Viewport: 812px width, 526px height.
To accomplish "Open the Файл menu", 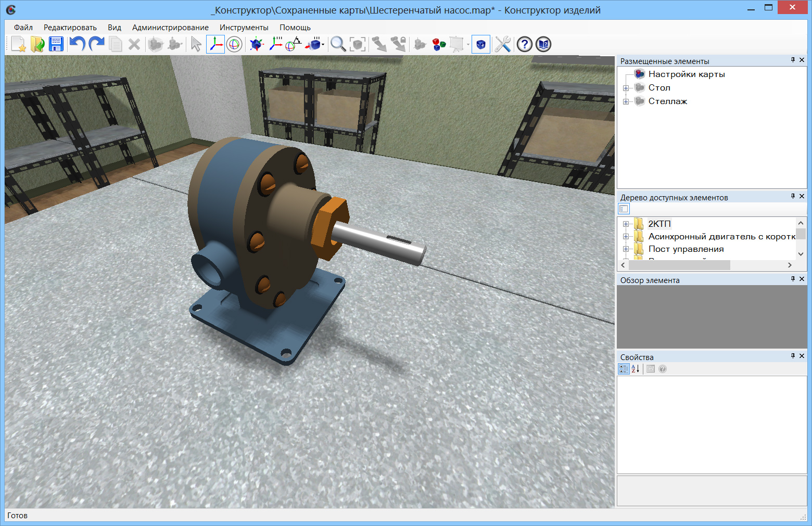I will pos(23,28).
